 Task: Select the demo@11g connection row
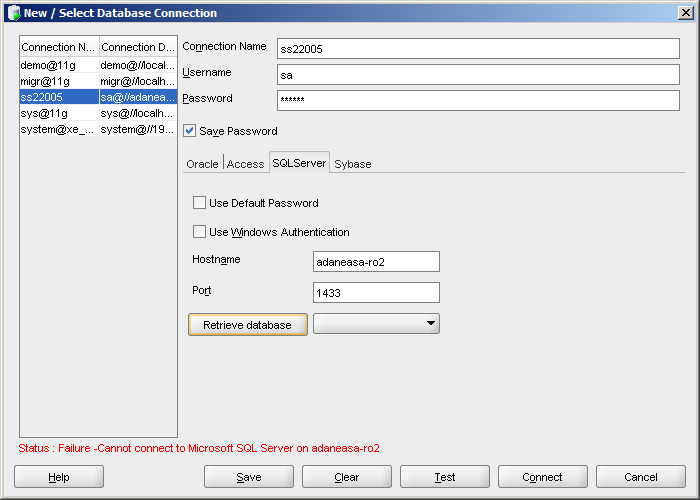point(98,65)
